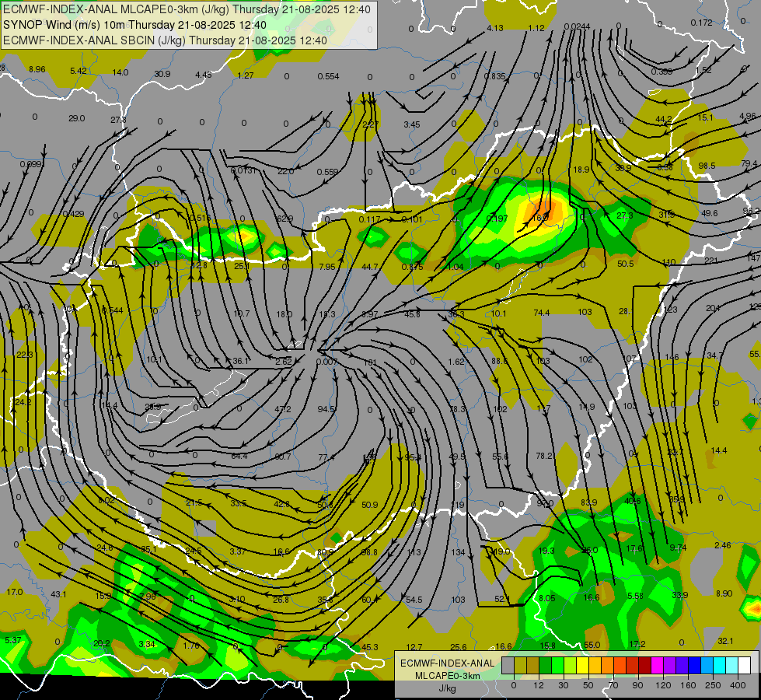Click the map value 6.02

(106, 500)
